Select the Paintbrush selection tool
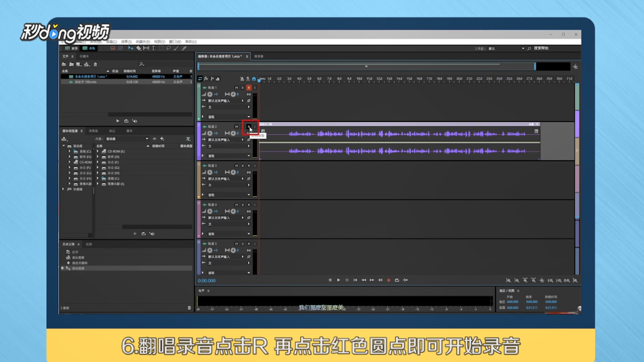 176,48
